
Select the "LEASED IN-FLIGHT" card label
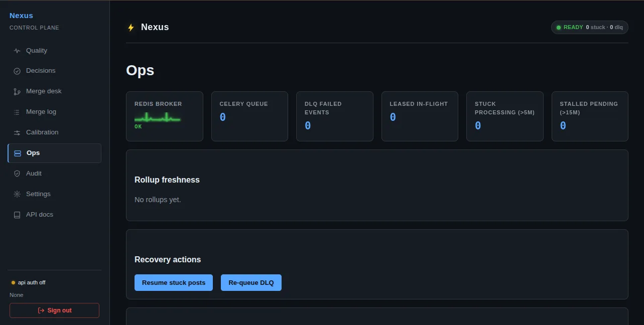click(x=419, y=104)
